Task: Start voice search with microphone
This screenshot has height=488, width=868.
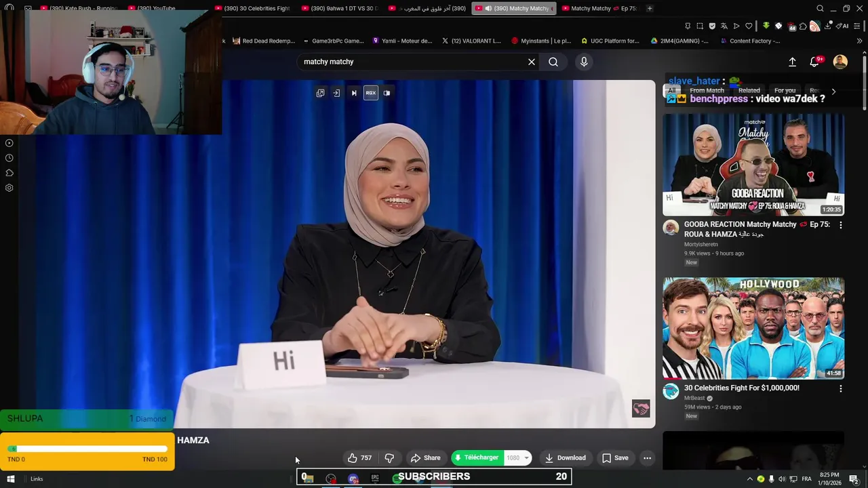Action: 584,62
